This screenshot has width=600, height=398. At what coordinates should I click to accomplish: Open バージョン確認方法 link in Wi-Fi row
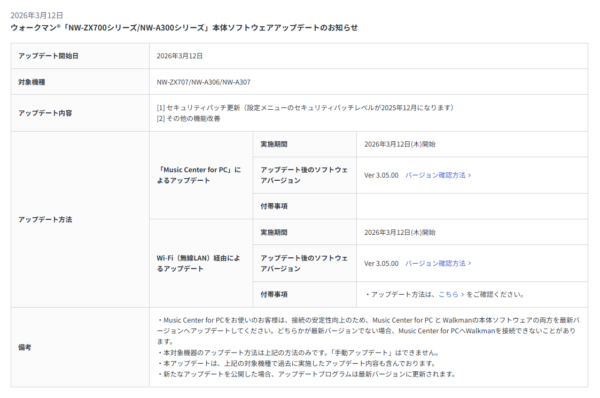(x=438, y=263)
